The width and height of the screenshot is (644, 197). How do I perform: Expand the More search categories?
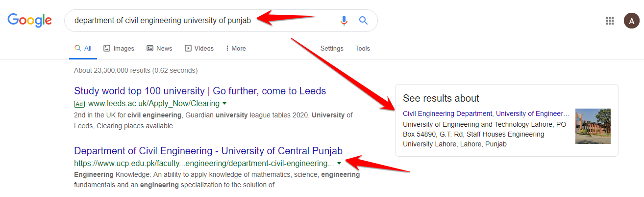tap(235, 48)
